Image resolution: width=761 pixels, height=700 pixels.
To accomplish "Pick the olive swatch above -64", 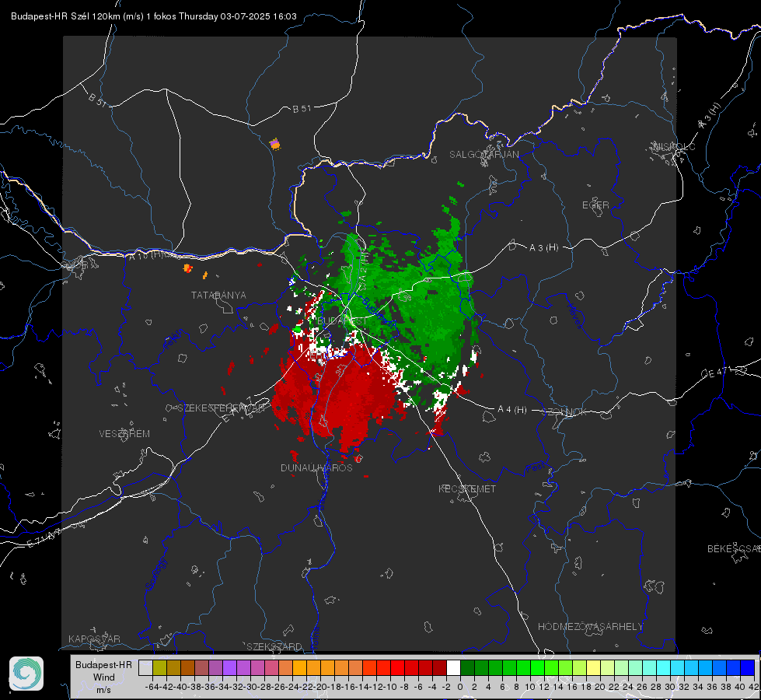I will point(159,668).
